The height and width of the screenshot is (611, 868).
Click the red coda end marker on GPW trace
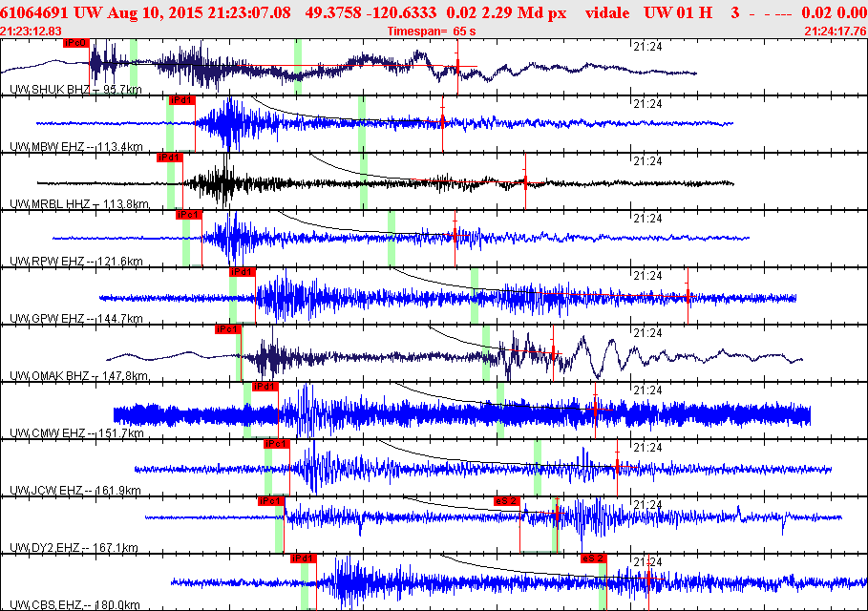point(688,297)
